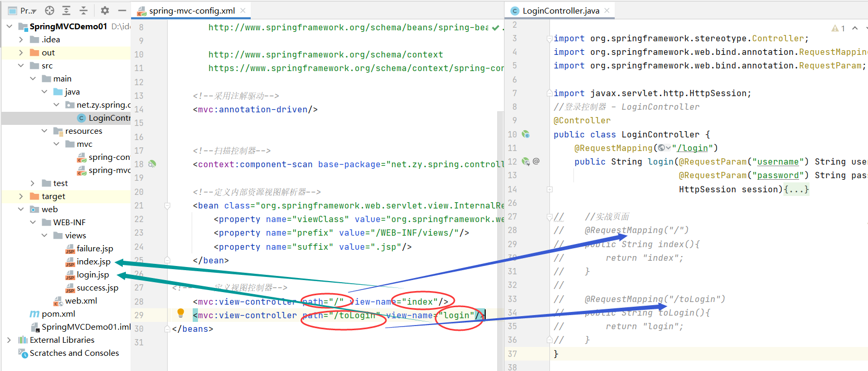Click the warning indicator in LoginController editor

[838, 28]
